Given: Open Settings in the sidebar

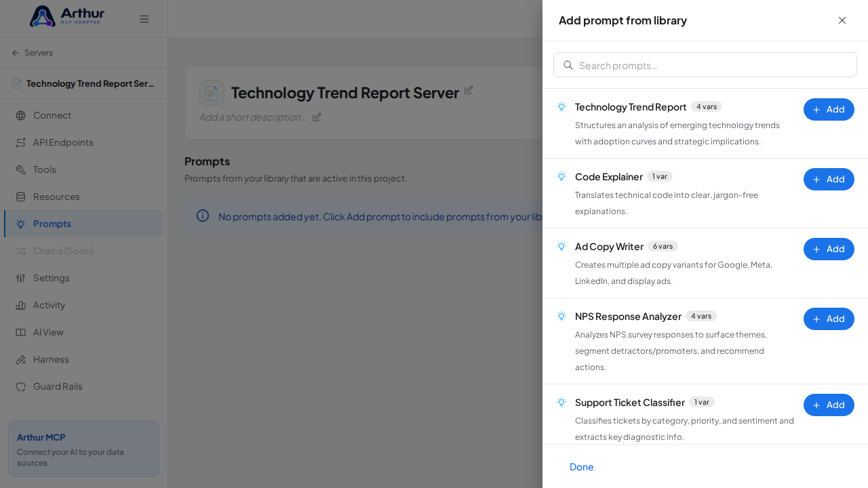Looking at the screenshot, I should coord(84,278).
